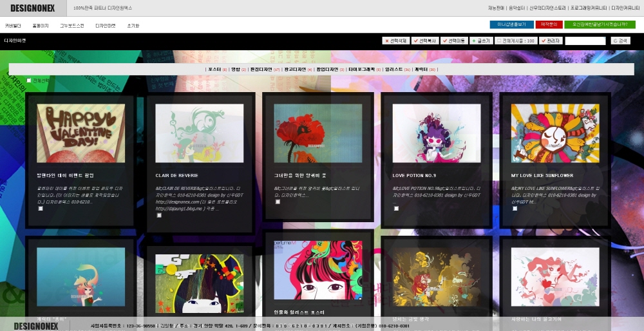Open the 재능판매 link at top right
This screenshot has width=644, height=331.
coord(496,8)
